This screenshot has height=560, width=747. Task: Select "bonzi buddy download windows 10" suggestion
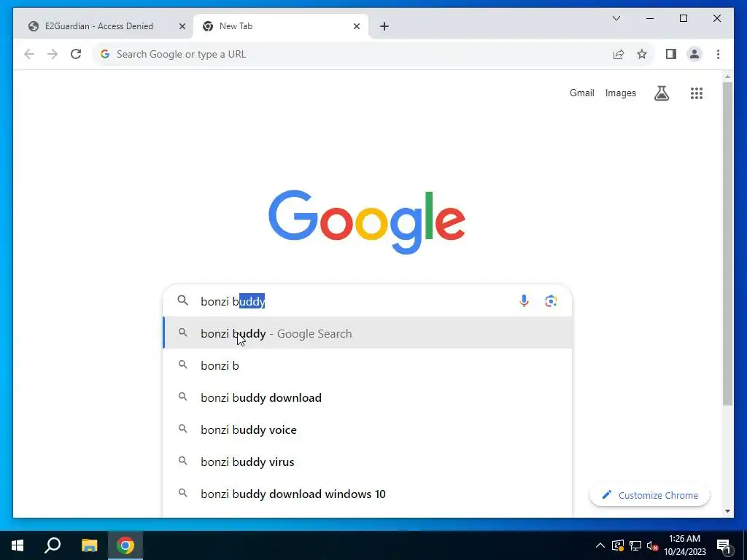click(x=368, y=494)
